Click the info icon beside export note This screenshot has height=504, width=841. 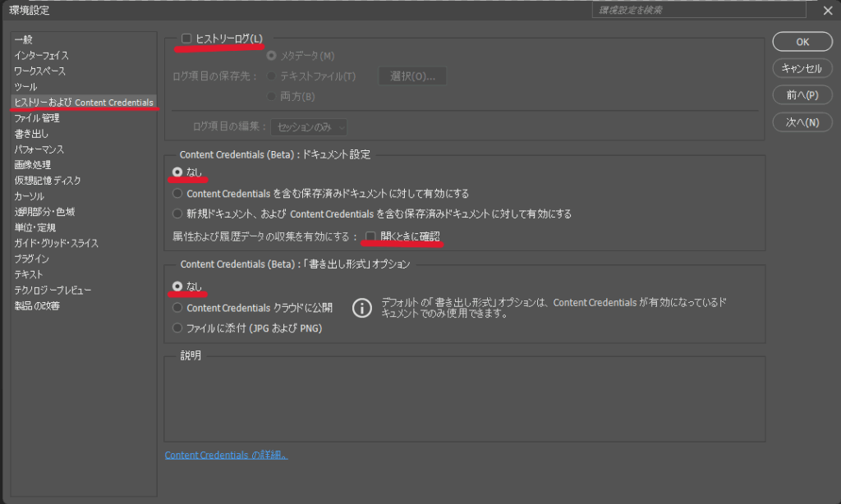click(x=361, y=308)
